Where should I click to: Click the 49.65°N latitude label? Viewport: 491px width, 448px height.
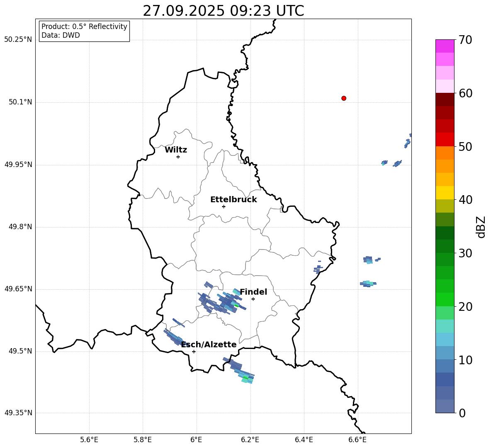pos(18,289)
